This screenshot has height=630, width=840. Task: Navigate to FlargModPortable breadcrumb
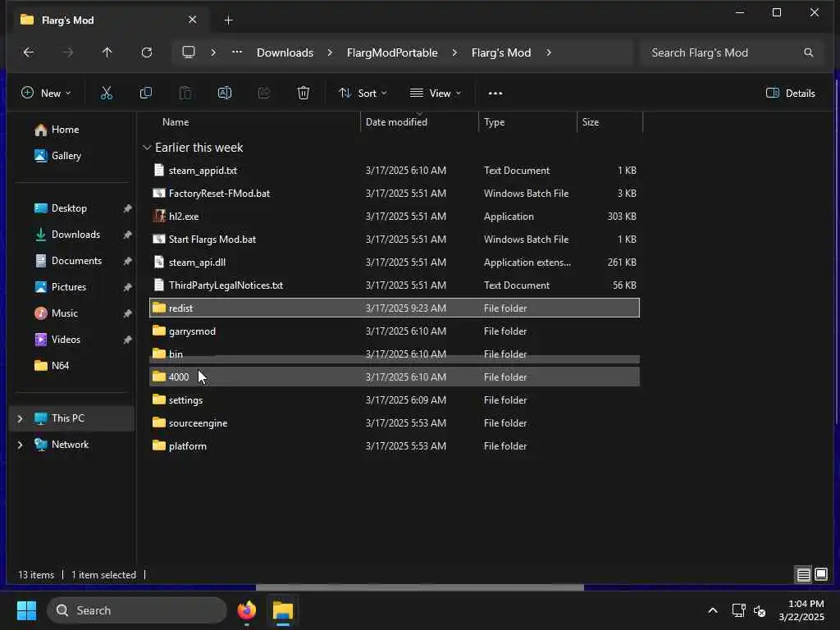[392, 52]
